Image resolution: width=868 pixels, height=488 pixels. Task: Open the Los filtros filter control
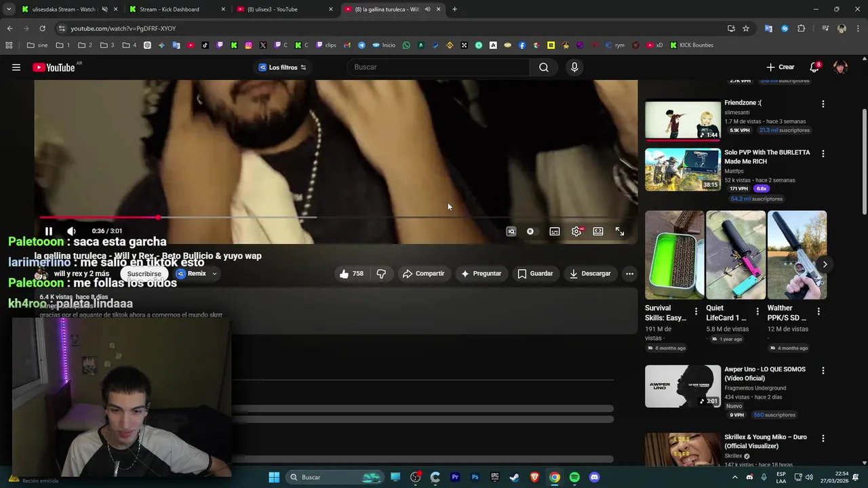pos(282,67)
